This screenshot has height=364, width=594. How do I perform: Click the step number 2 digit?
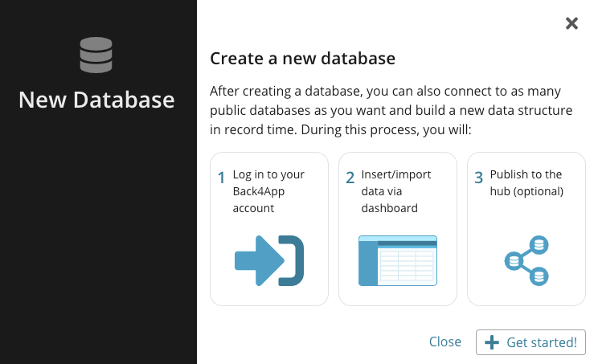[x=350, y=178]
